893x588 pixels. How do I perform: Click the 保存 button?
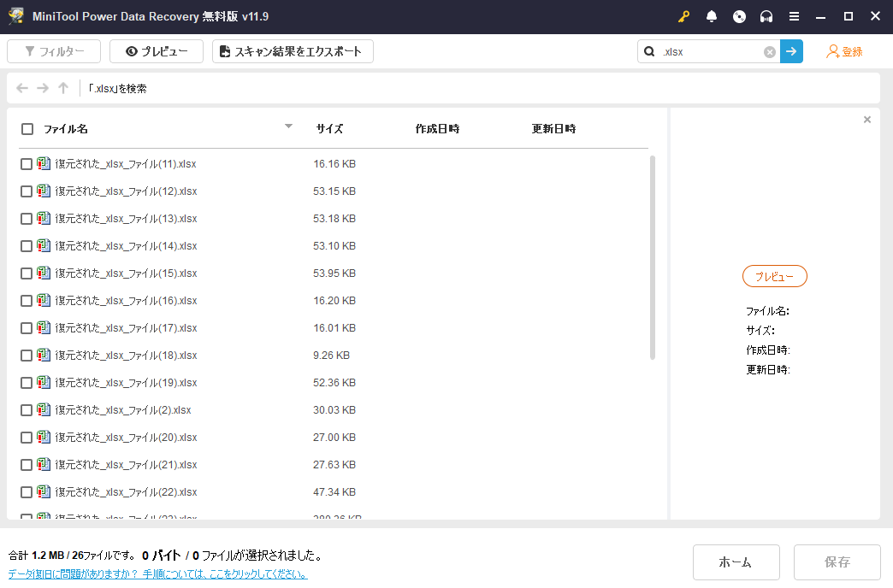(x=837, y=562)
